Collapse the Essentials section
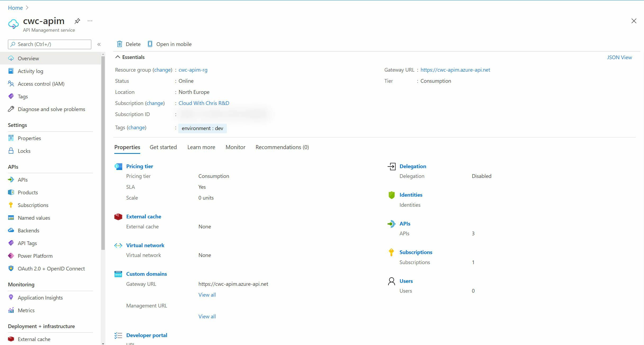 click(x=118, y=57)
